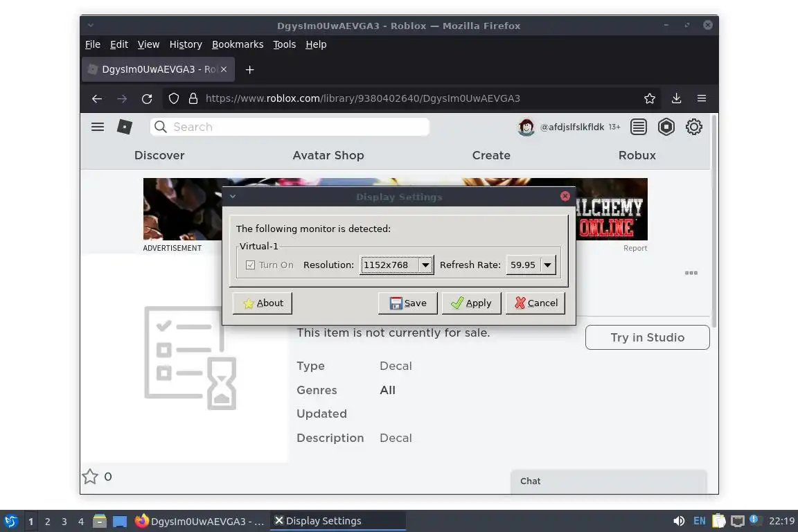Click the EN keyboard layout indicator
798x532 pixels.
coord(699,521)
